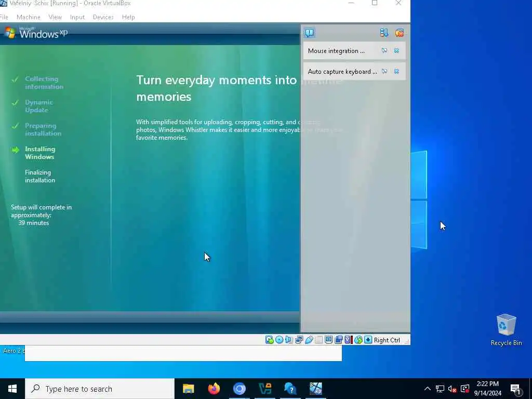Dismiss the Mouse integration notification
The image size is (532, 399).
coord(396,50)
